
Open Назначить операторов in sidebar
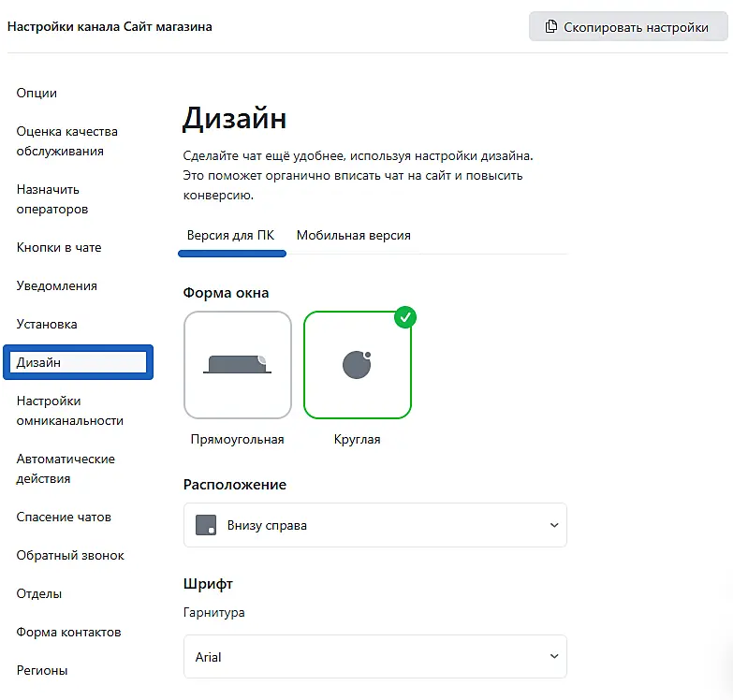(51, 199)
